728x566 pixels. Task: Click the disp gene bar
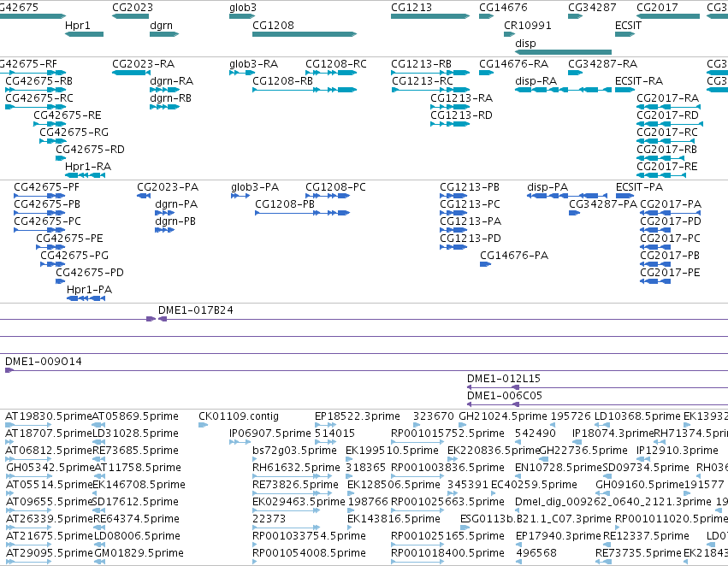(564, 52)
